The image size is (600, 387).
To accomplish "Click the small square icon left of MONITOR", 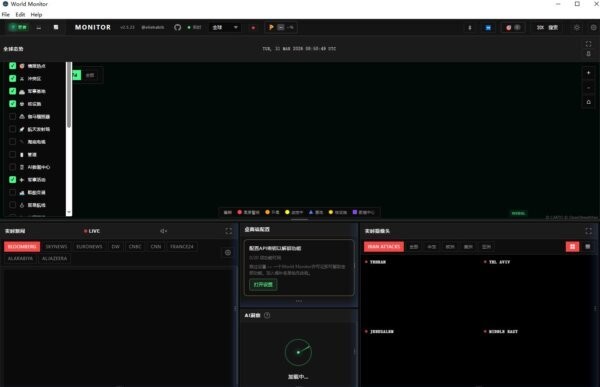I will point(56,27).
